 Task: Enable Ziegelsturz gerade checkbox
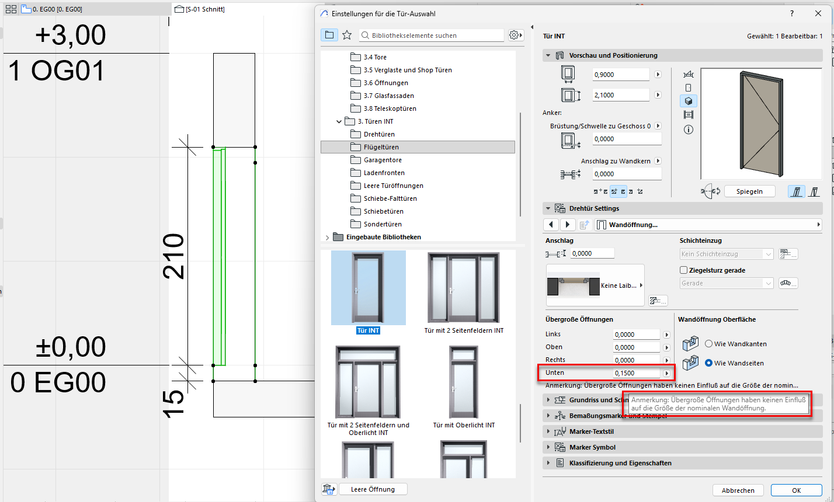pyautogui.click(x=683, y=270)
